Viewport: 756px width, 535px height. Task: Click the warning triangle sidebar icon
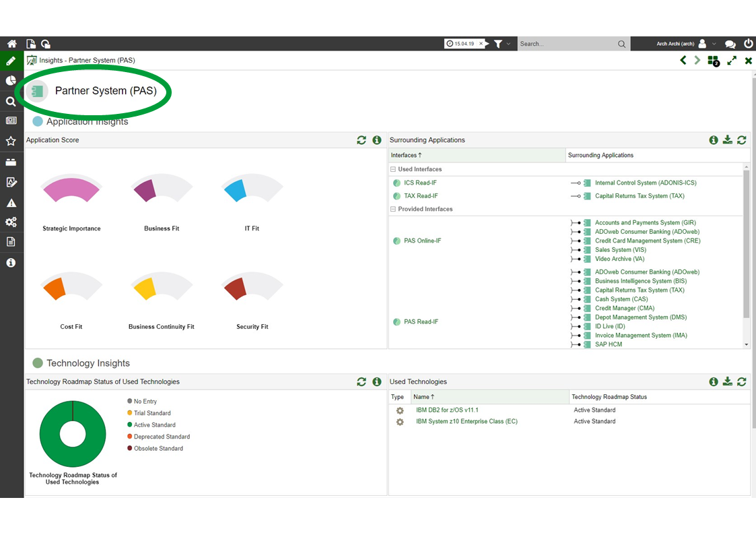point(11,203)
